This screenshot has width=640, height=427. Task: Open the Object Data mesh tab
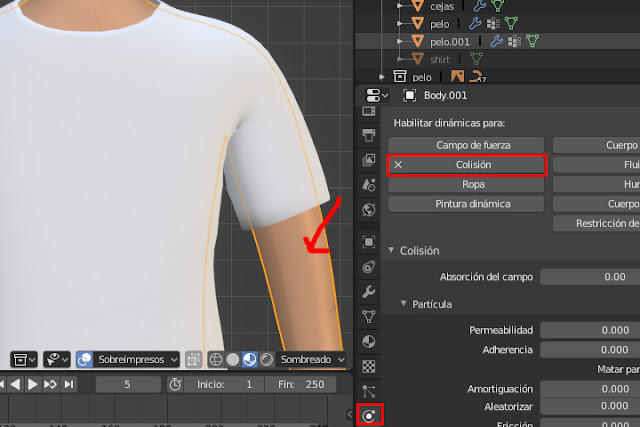click(x=369, y=316)
